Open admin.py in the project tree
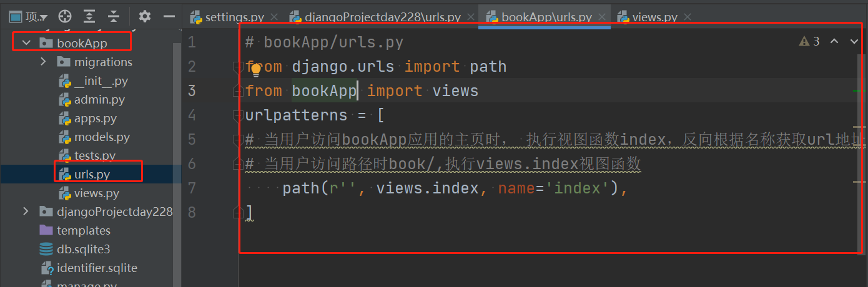 coord(99,99)
